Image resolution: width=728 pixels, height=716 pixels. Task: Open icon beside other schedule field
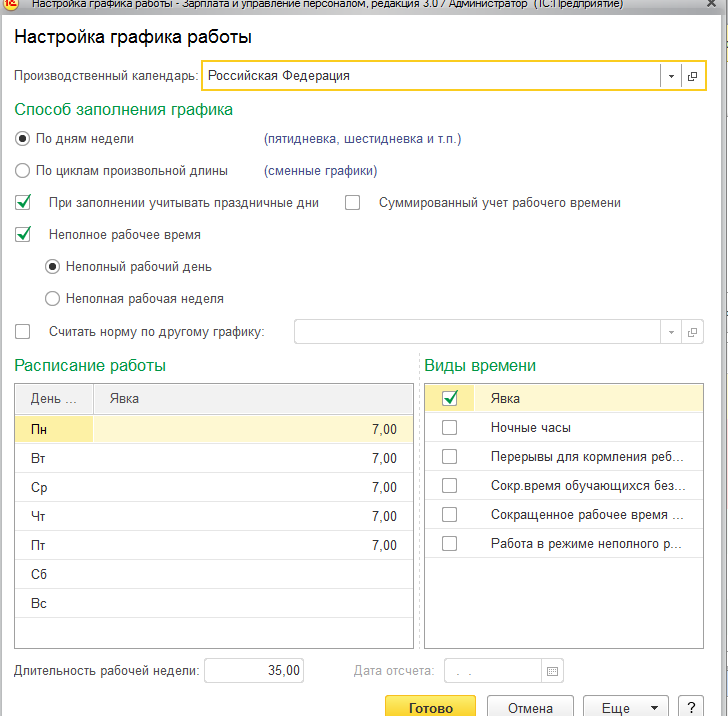pos(692,332)
